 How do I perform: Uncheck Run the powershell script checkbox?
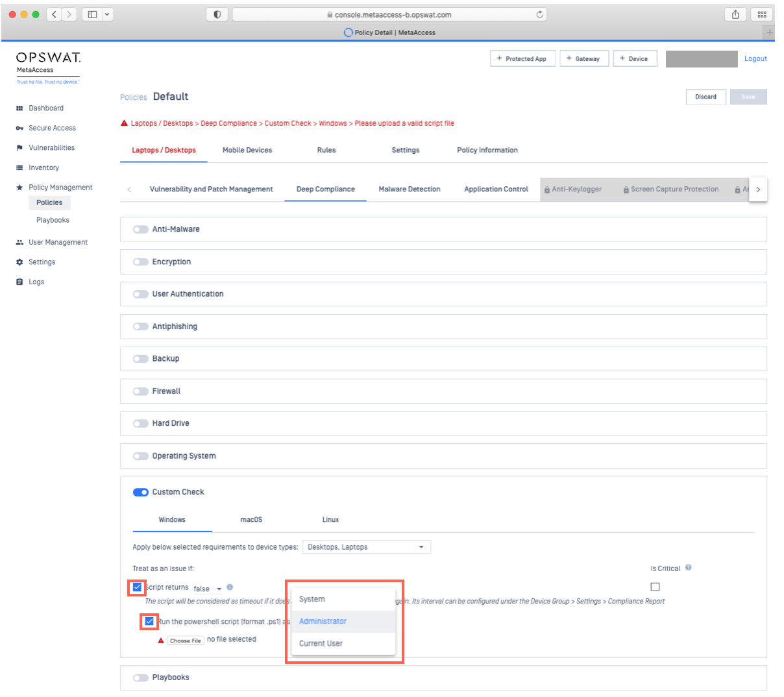tap(149, 622)
